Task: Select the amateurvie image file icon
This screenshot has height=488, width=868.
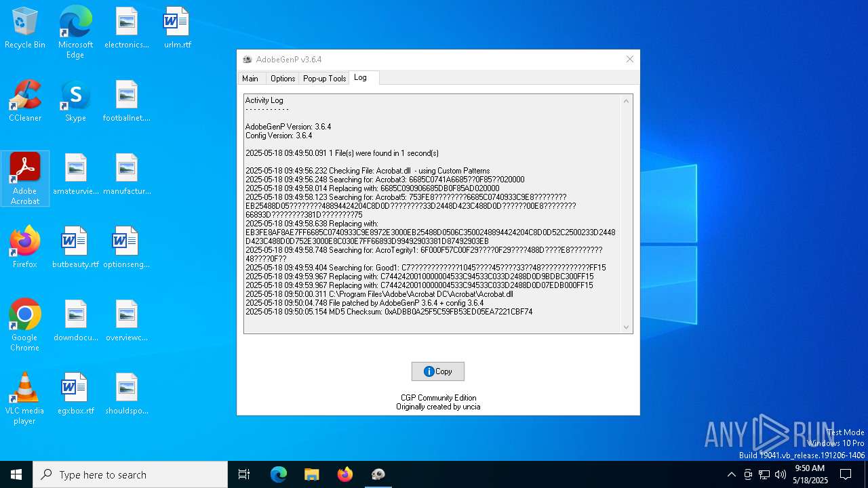Action: pos(75,174)
